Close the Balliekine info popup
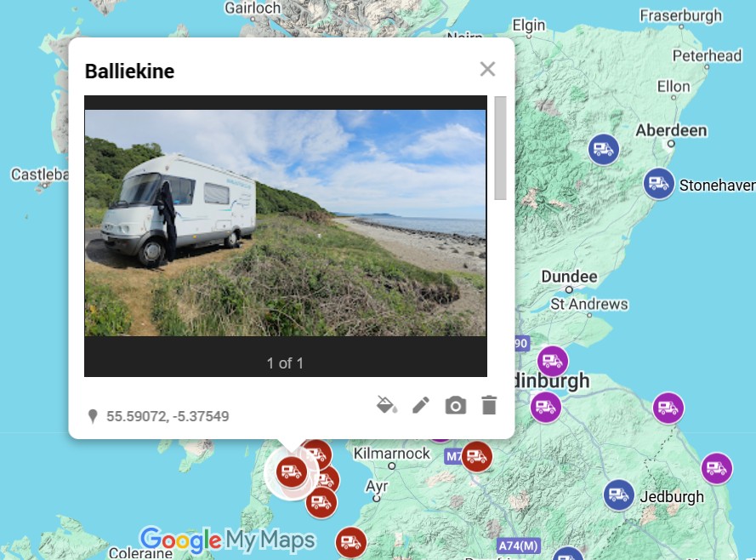The height and width of the screenshot is (560, 756). (487, 69)
